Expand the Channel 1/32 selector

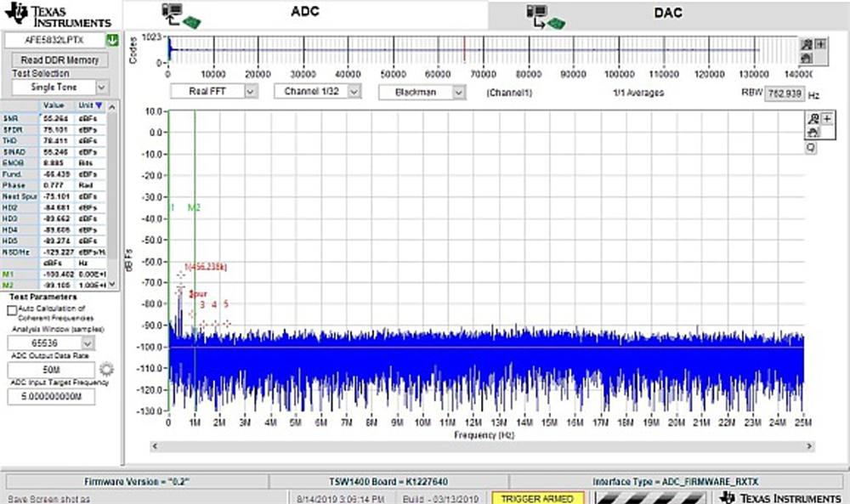[354, 92]
